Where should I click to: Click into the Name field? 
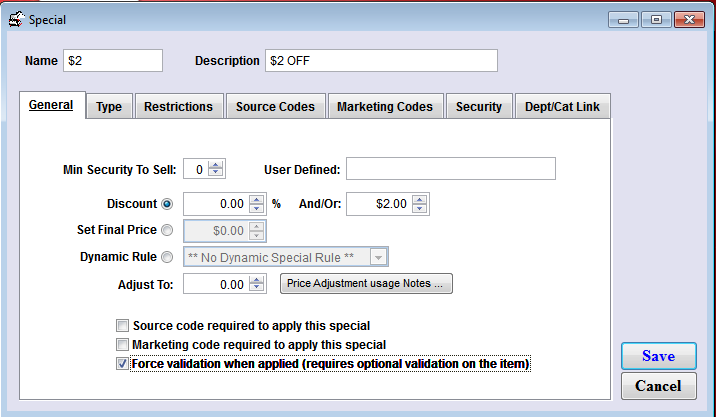(113, 61)
